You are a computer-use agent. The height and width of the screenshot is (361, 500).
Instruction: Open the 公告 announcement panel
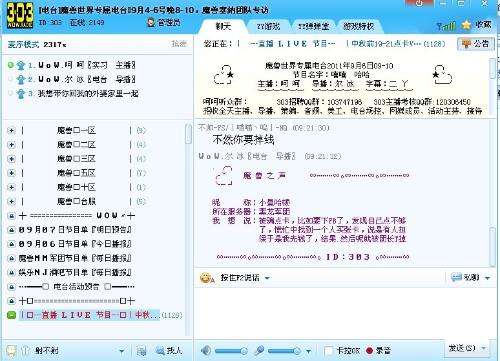[476, 44]
